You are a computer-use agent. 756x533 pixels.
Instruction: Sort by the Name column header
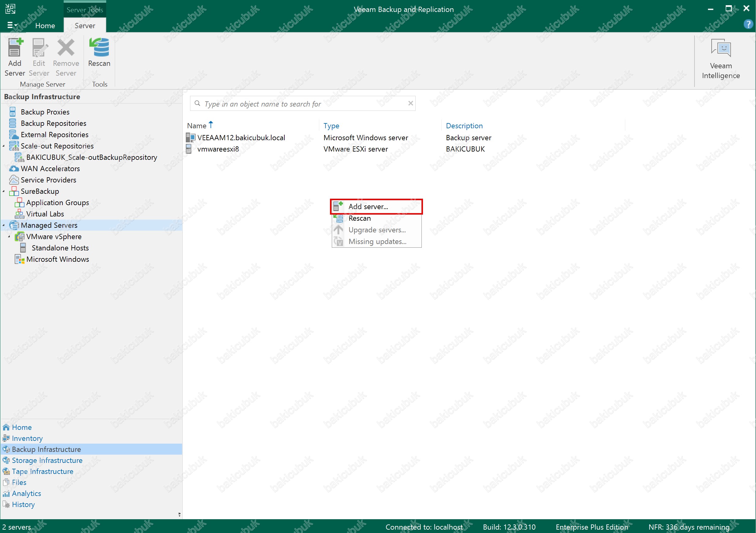coord(196,126)
